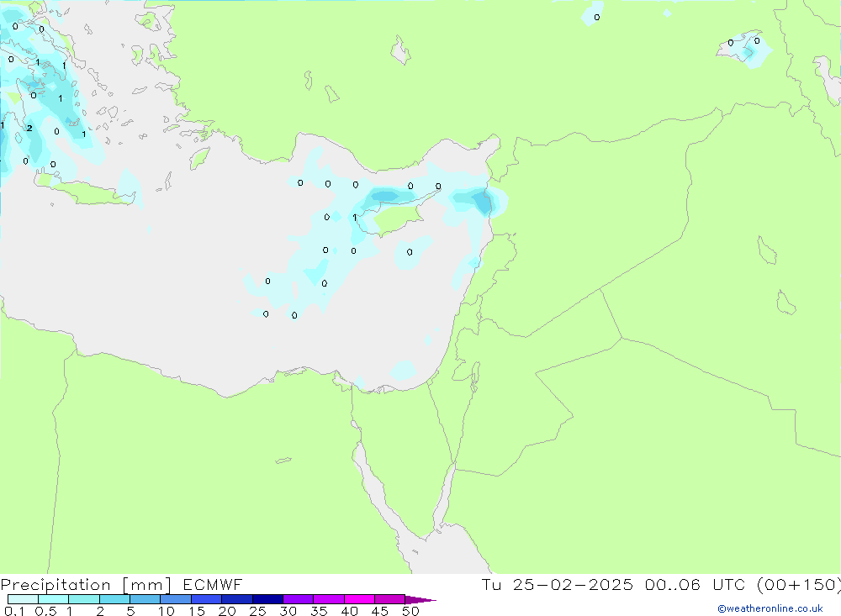Click the '10' legend scale label
The height and width of the screenshot is (616, 841).
pos(167,611)
